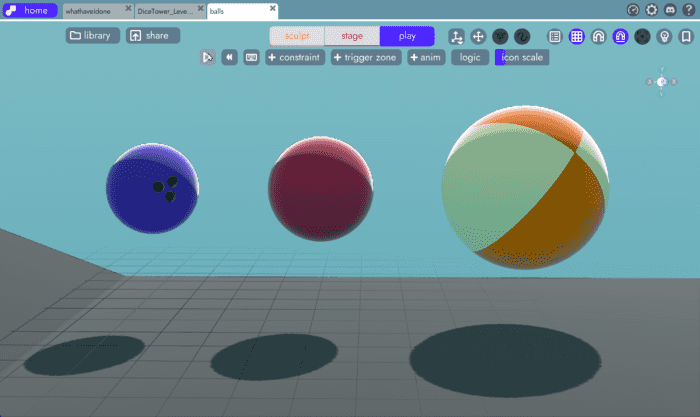This screenshot has width=700, height=417.
Task: Select the axis transform gizmo tool
Action: click(x=456, y=37)
